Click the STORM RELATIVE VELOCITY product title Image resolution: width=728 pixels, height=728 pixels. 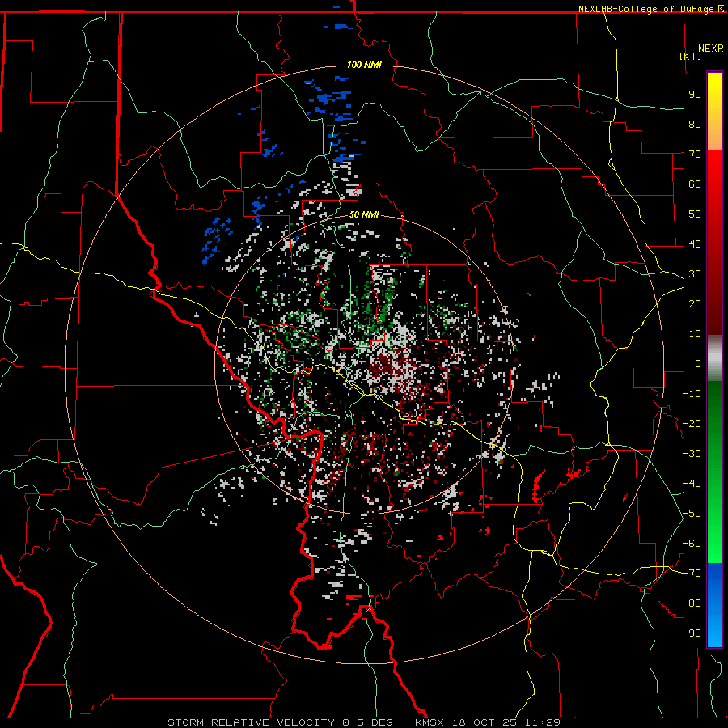tap(251, 722)
